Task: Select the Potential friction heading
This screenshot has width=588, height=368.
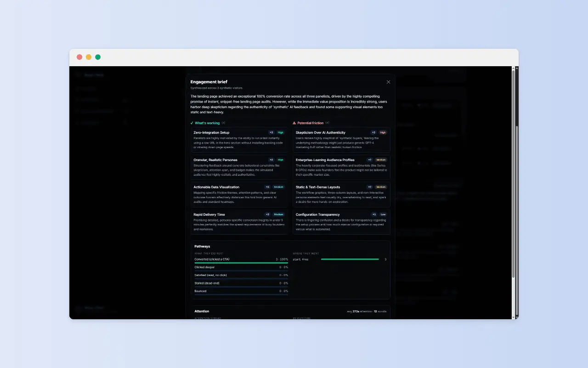Action: click(311, 123)
